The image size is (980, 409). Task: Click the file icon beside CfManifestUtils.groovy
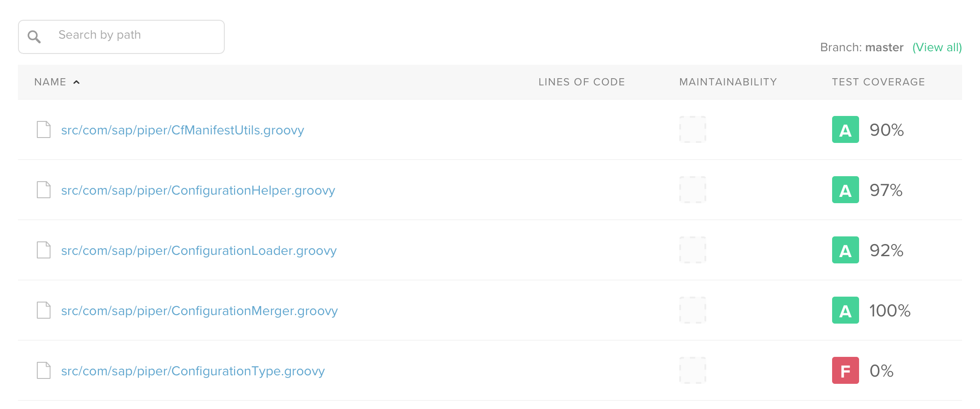coord(43,130)
